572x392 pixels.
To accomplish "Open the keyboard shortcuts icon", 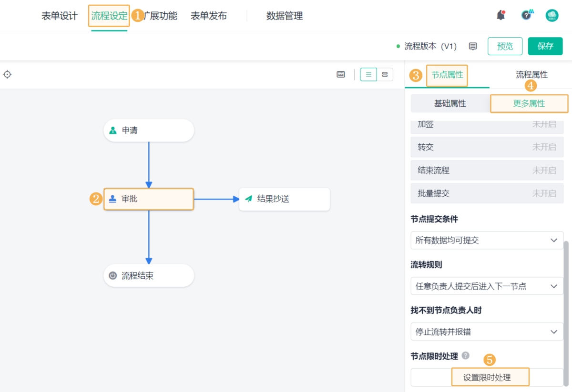I will (x=341, y=74).
